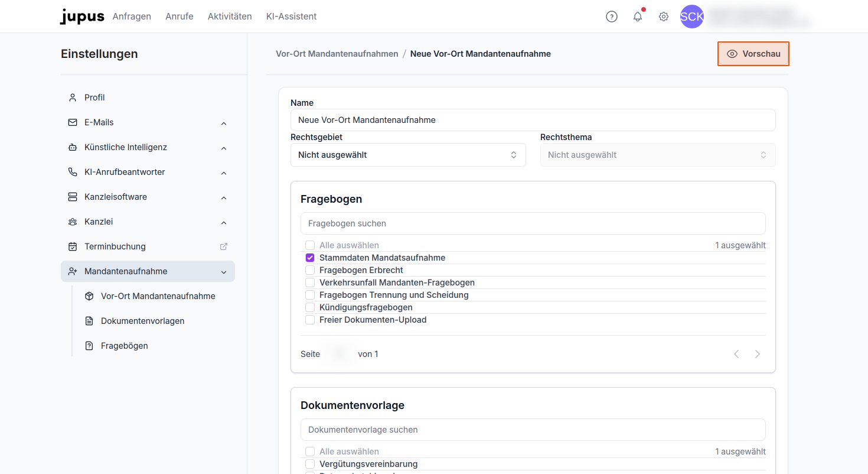
Task: Check Fragebogen Trennung und Scheidung
Action: click(310, 295)
